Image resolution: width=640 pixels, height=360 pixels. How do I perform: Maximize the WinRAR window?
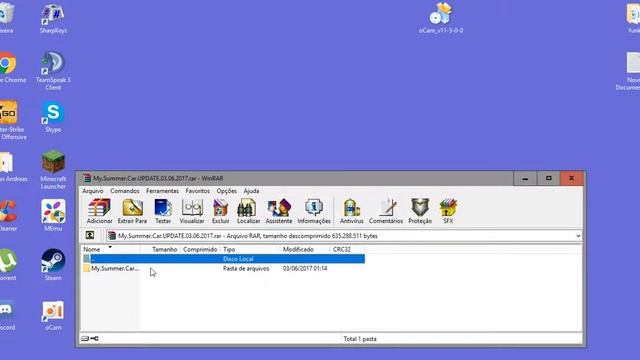click(x=548, y=178)
